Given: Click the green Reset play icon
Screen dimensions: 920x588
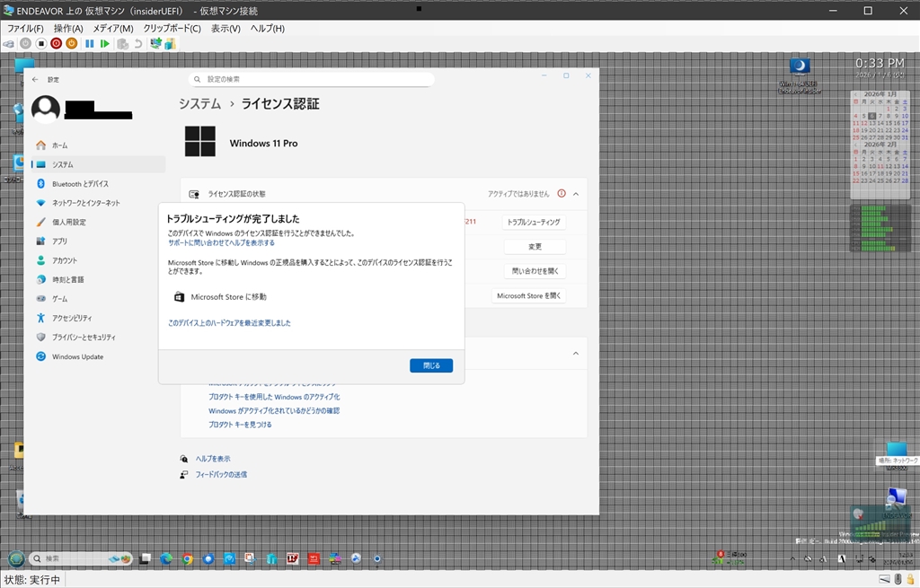Looking at the screenshot, I should click(x=104, y=44).
